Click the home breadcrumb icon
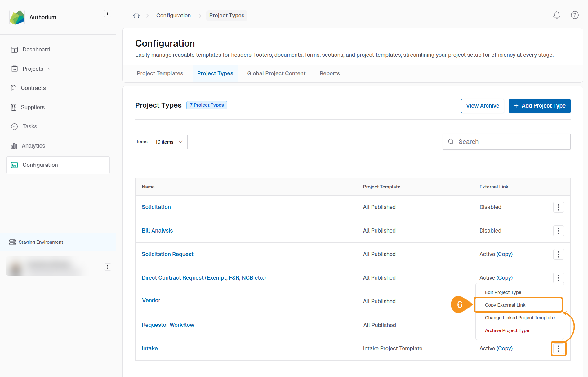This screenshot has width=588, height=377. [x=136, y=16]
